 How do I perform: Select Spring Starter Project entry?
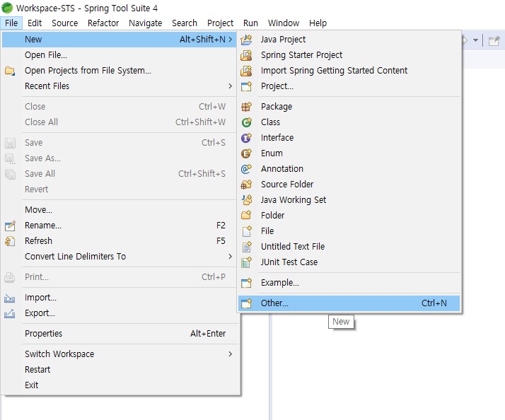(x=349, y=55)
